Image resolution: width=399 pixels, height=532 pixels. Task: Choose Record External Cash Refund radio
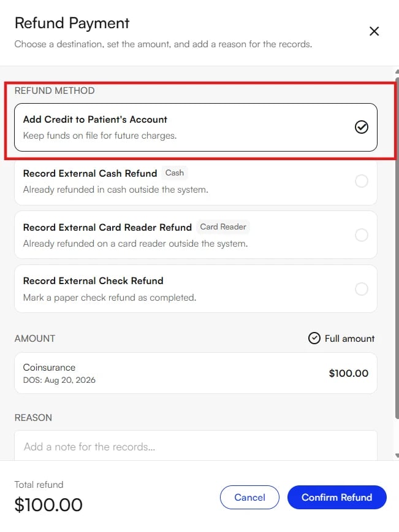click(362, 181)
